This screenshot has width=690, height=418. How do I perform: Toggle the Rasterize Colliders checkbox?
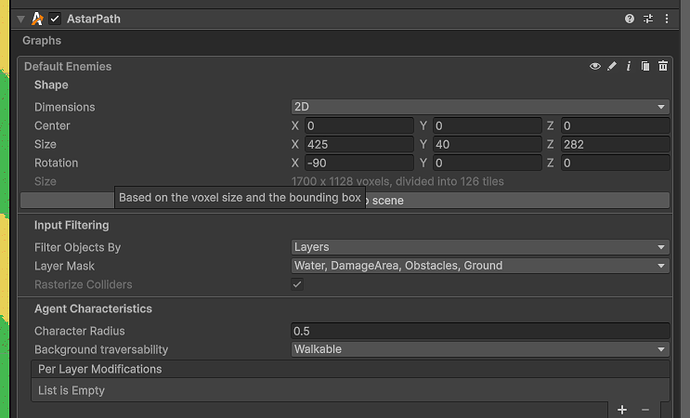click(297, 285)
